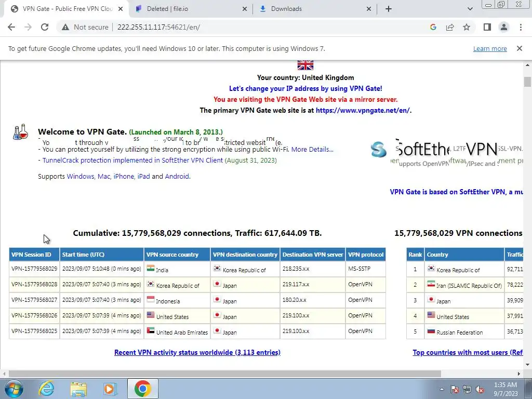Click the vertical scrollbar down arrow

point(527,365)
